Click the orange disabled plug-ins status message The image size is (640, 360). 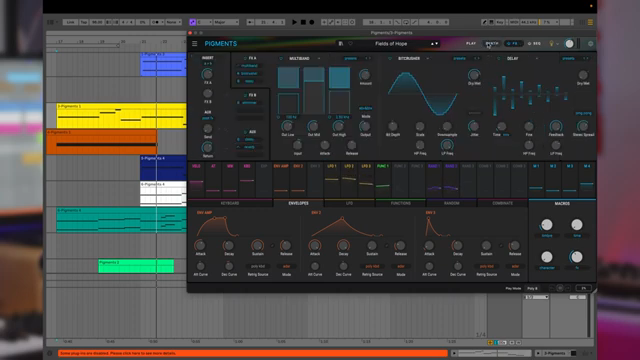pos(253,353)
